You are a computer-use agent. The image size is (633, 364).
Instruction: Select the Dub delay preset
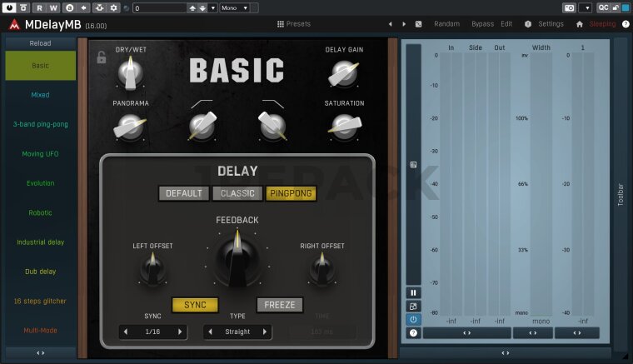(x=40, y=272)
